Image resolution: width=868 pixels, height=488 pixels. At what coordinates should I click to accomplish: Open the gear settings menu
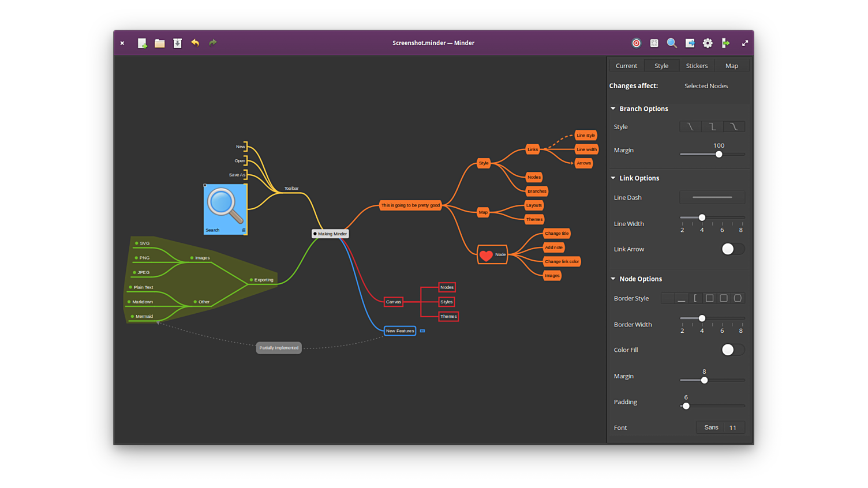pos(708,43)
